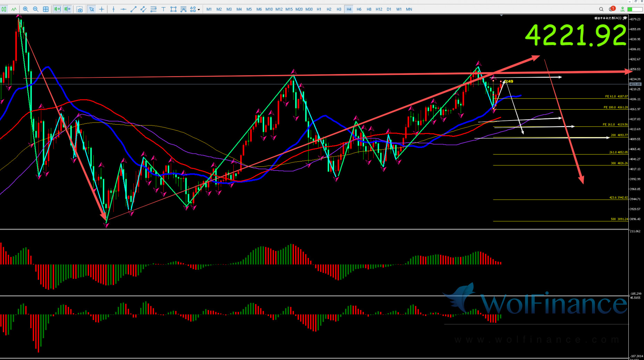Choose the Fibonacci retracement tool

click(153, 9)
